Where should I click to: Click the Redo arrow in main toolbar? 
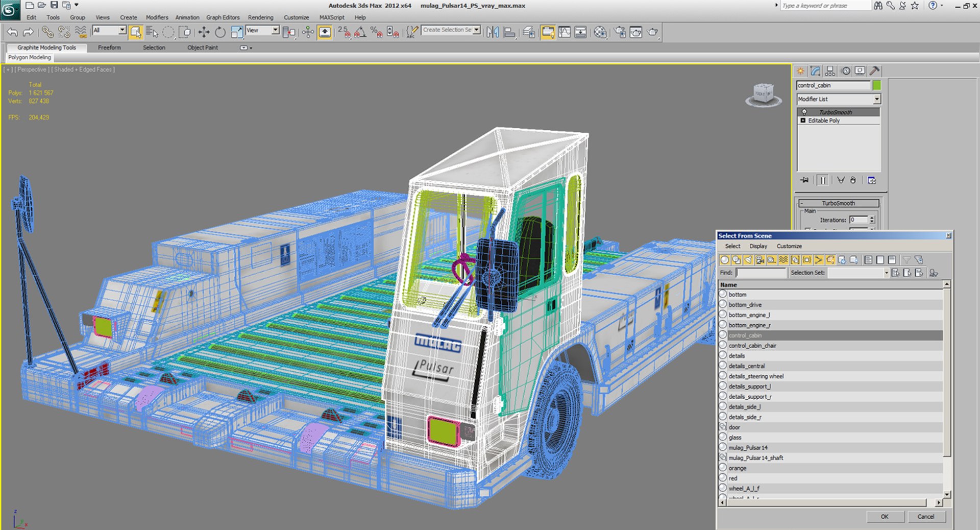pyautogui.click(x=29, y=32)
